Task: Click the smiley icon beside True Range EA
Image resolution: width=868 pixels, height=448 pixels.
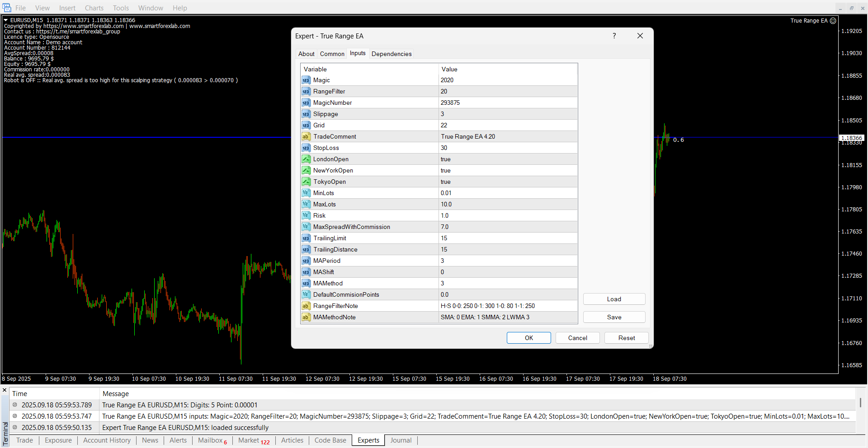Action: coord(833,21)
